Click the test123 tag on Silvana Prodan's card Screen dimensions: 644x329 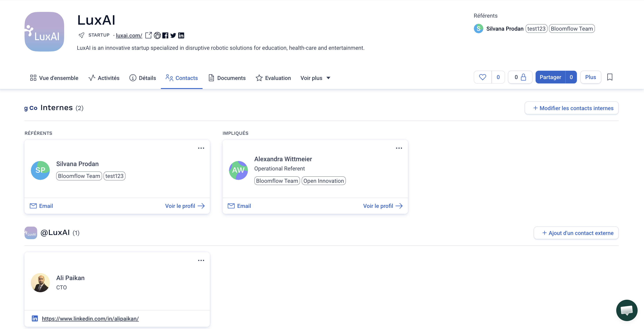point(115,176)
